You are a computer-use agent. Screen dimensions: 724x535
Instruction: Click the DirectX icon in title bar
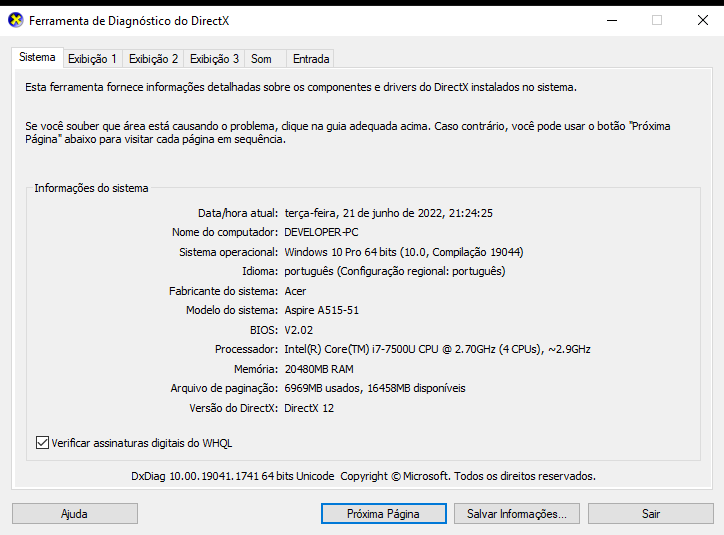pos(15,20)
